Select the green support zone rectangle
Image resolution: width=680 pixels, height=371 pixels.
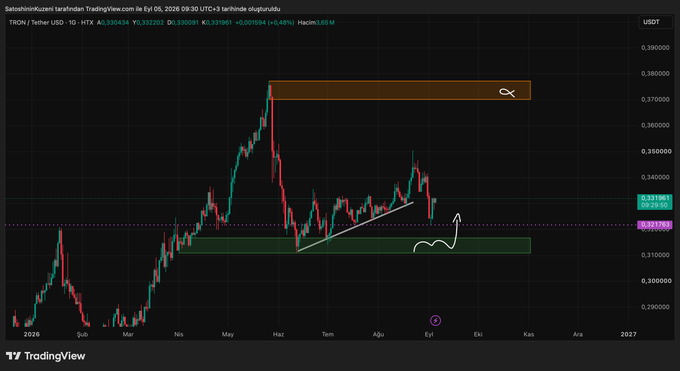point(354,246)
